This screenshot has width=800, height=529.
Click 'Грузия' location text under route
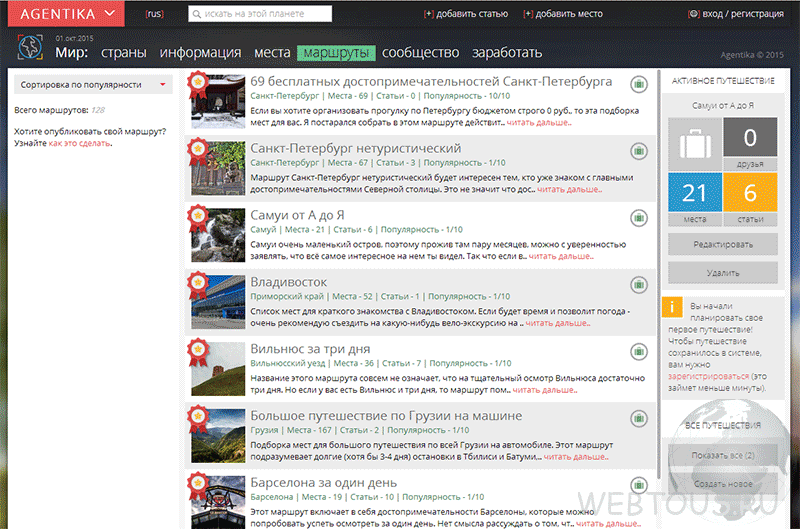pos(264,430)
